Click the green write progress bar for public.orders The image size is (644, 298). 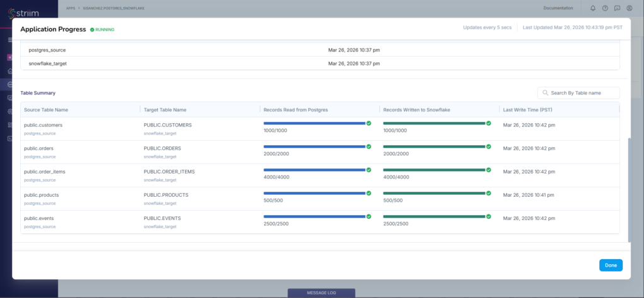coord(434,146)
